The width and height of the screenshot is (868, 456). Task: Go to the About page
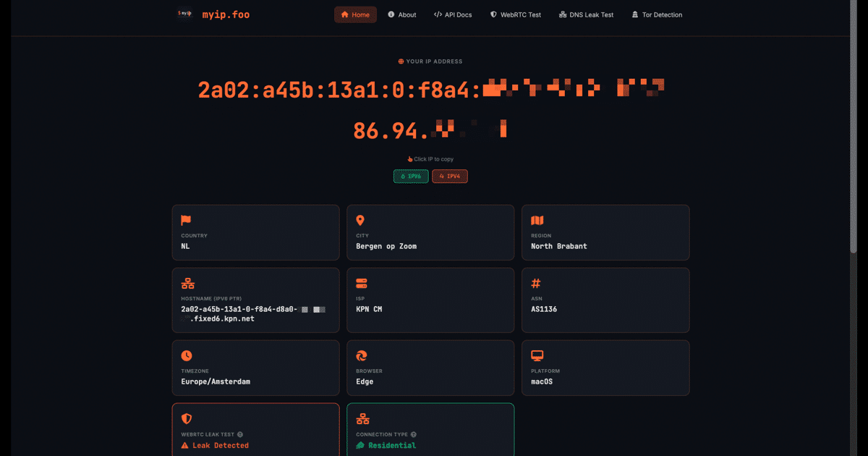click(x=401, y=14)
